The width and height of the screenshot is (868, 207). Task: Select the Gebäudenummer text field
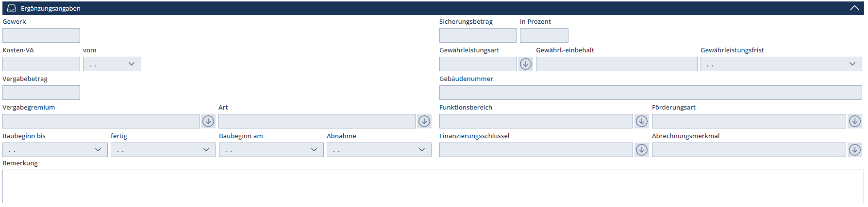tap(650, 93)
